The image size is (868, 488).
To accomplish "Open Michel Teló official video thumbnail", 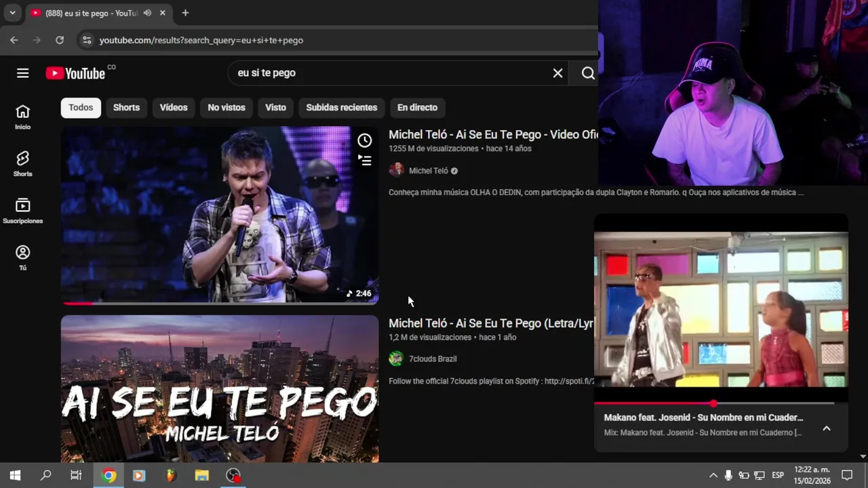I will click(x=220, y=215).
